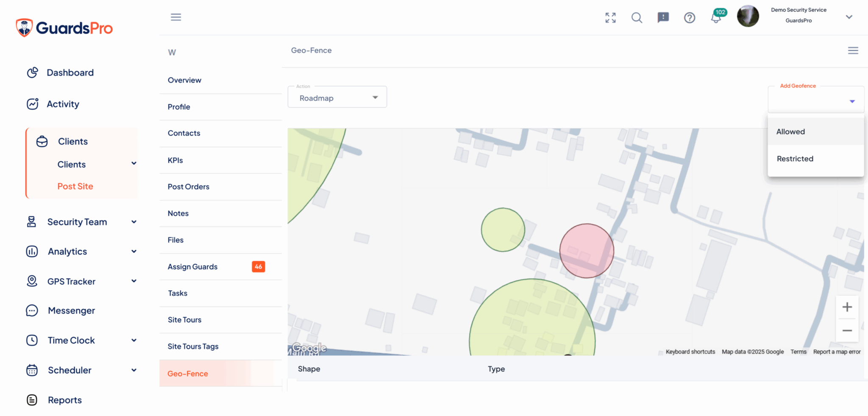Image resolution: width=868 pixels, height=416 pixels.
Task: Open the help question mark icon
Action: [690, 18]
